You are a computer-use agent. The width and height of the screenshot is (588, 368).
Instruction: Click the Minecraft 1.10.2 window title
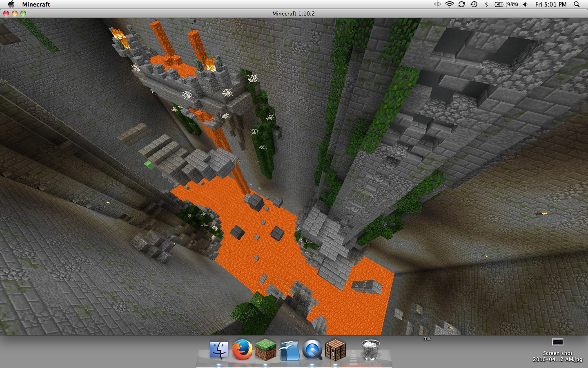coord(294,13)
